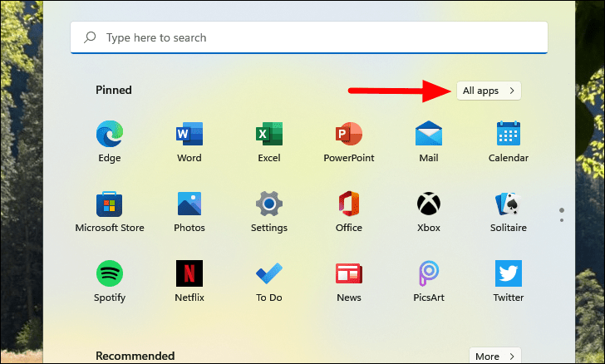Open Spotify
The height and width of the screenshot is (364, 605).
110,281
